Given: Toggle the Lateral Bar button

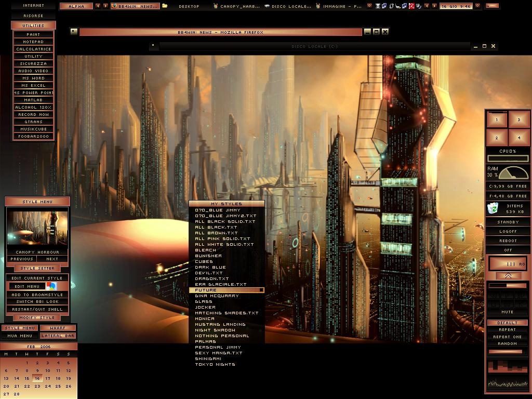Looking at the screenshot, I should (x=58, y=336).
